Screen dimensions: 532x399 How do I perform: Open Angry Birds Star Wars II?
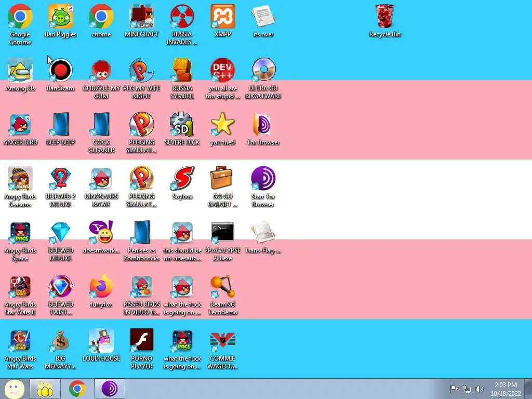pos(20,295)
